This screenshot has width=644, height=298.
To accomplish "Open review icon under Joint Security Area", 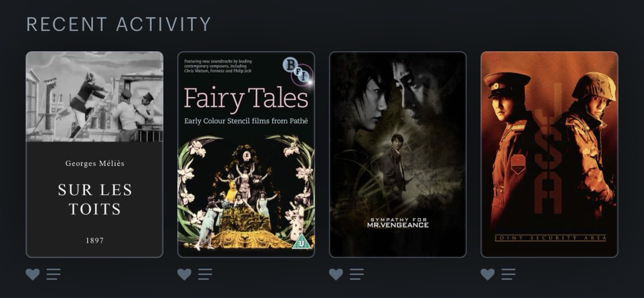I will click(508, 275).
